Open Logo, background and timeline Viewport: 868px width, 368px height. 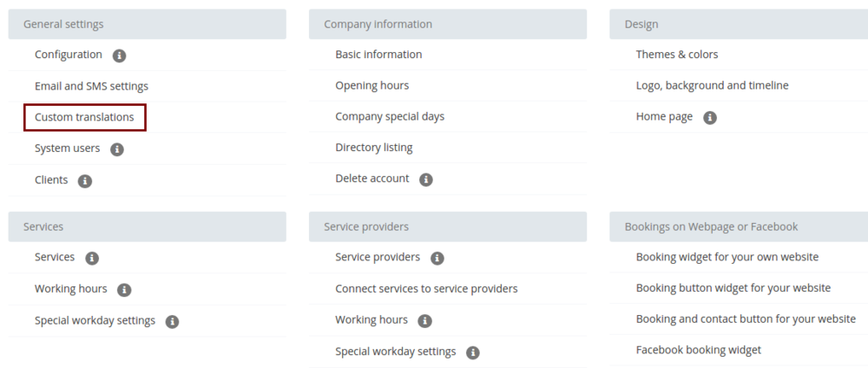click(x=712, y=86)
